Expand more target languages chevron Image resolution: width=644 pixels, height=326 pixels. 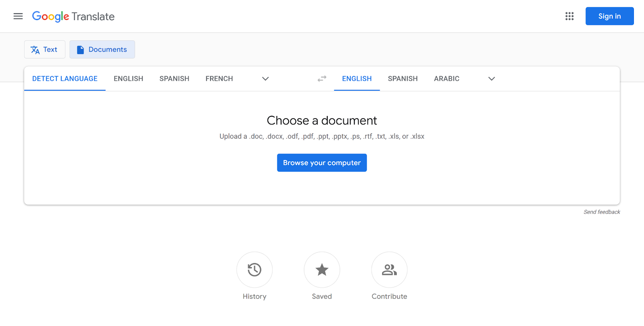(x=491, y=79)
